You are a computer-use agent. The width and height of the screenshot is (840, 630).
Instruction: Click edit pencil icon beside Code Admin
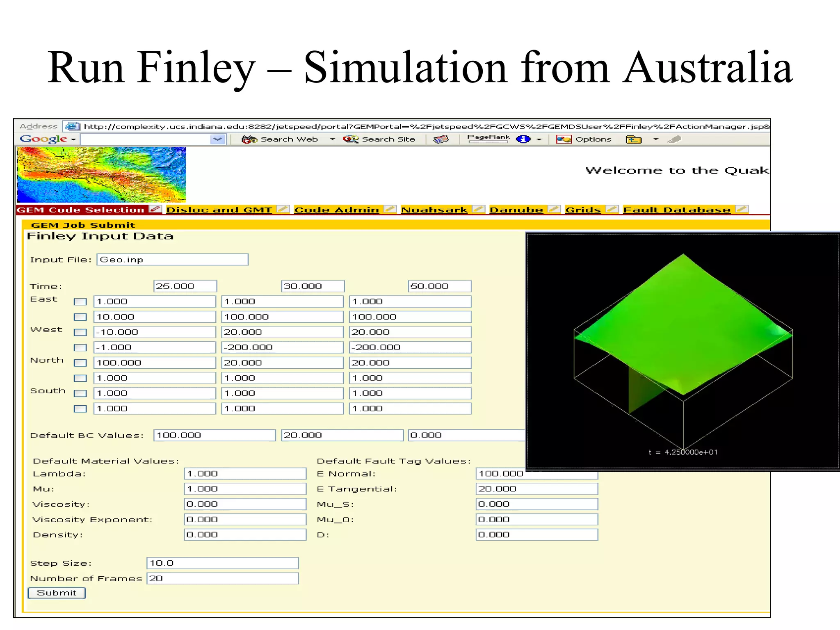pos(390,209)
